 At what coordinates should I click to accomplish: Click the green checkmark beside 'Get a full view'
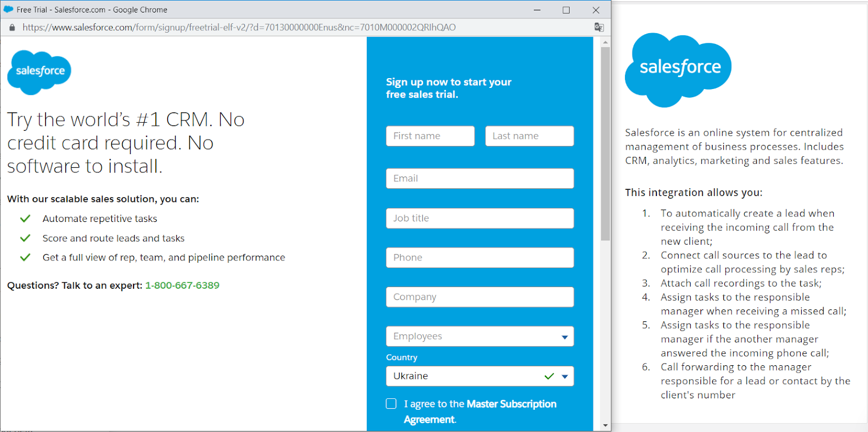point(25,257)
